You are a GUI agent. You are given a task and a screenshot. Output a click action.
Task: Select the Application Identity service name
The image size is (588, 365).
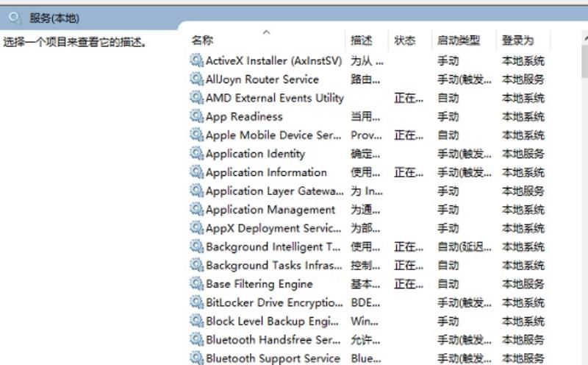click(255, 154)
